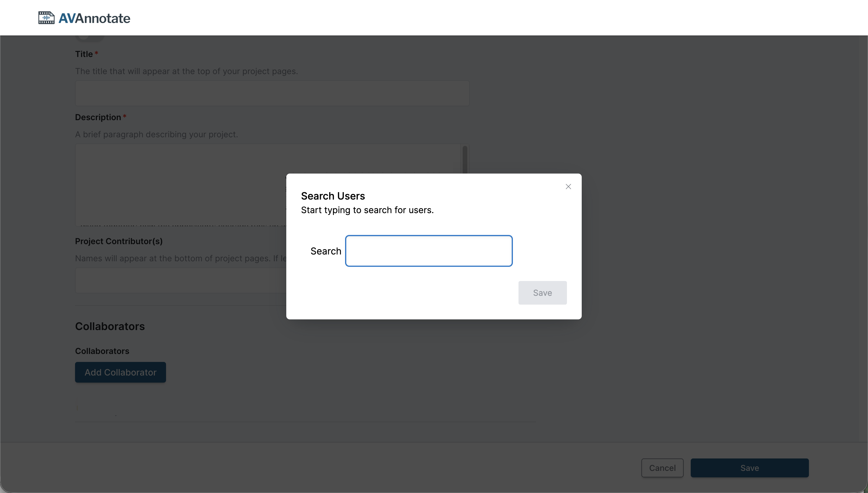Viewport: 868px width, 493px height.
Task: Click the Project Contributor(s) label
Action: pos(118,241)
